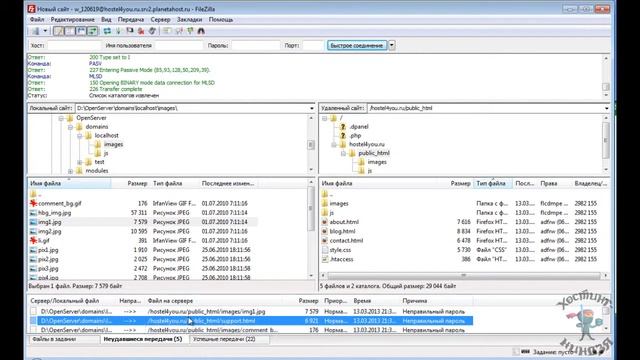This screenshot has height=360, width=640.
Task: Toggle local directory tree display
Action: (70, 31)
